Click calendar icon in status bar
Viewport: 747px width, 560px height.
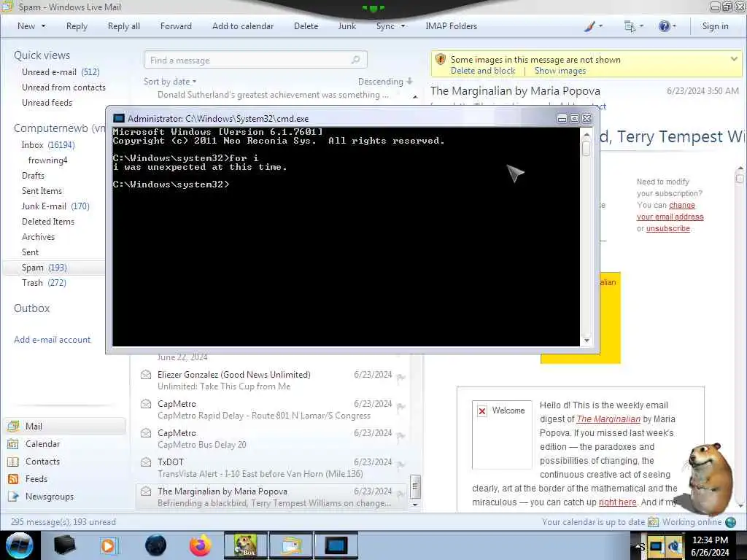point(653,522)
